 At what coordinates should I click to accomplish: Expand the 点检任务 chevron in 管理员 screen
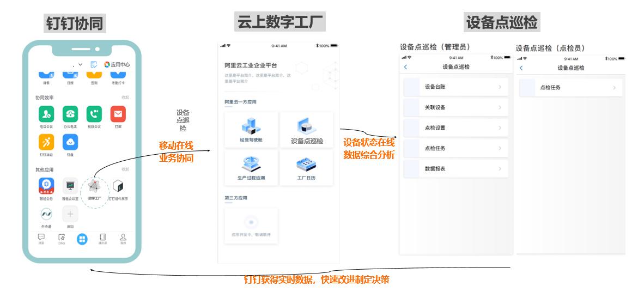[x=500, y=148]
